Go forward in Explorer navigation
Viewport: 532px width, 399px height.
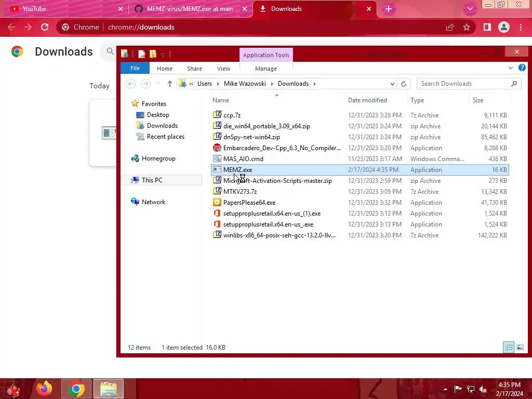click(x=145, y=84)
